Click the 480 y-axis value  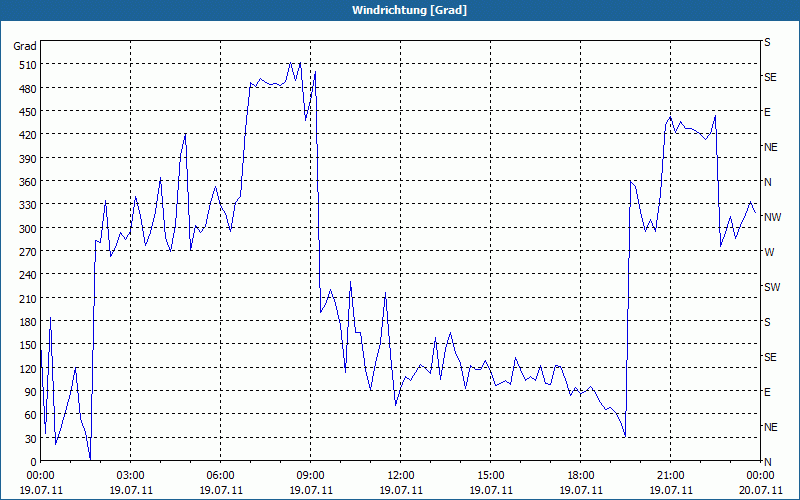28,89
